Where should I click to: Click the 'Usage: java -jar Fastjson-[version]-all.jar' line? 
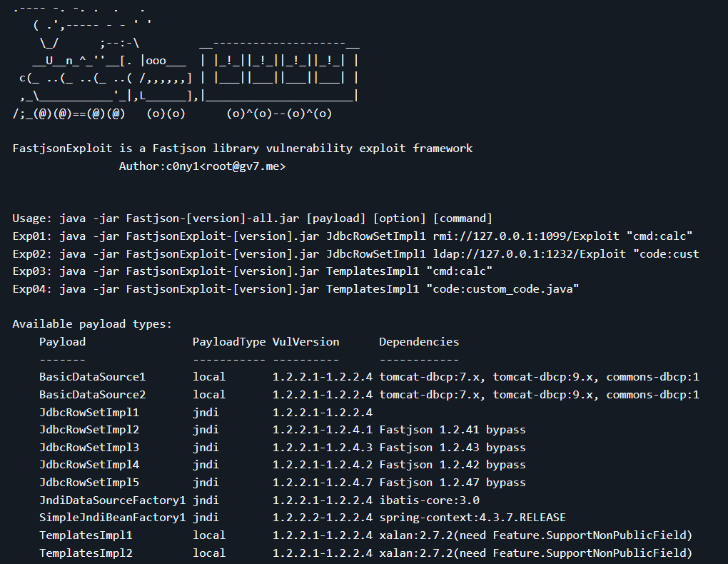[x=252, y=218]
